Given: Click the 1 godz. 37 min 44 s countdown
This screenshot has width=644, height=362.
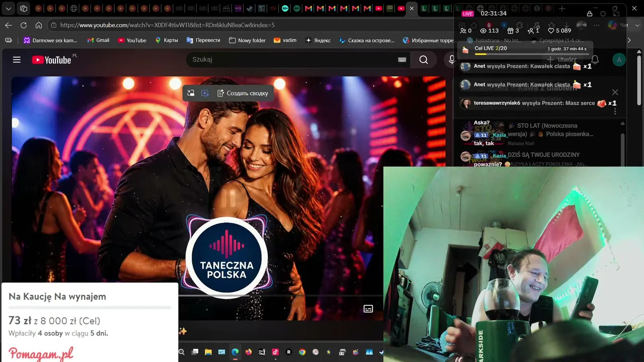Looking at the screenshot, I should pos(567,49).
